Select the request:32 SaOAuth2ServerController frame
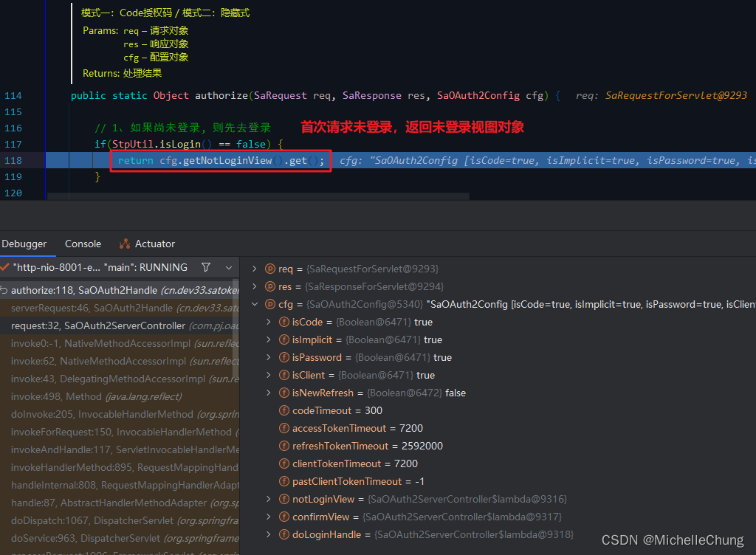This screenshot has height=555, width=756. 119,325
